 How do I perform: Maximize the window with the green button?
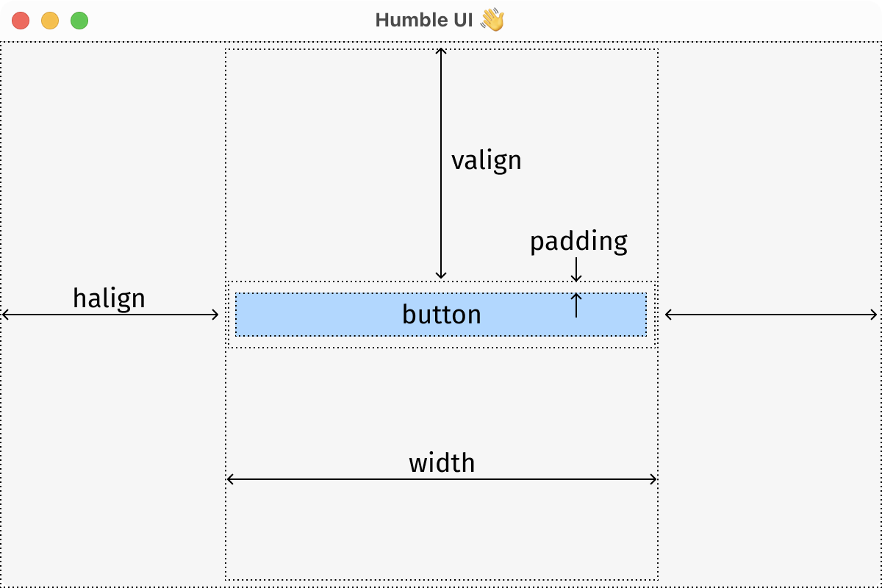pyautogui.click(x=79, y=21)
